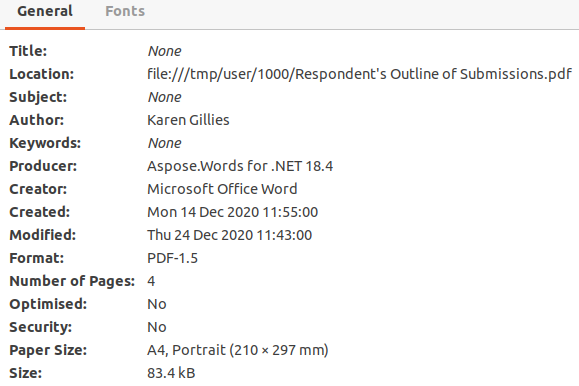Click the Number of Pages value

coord(151,281)
